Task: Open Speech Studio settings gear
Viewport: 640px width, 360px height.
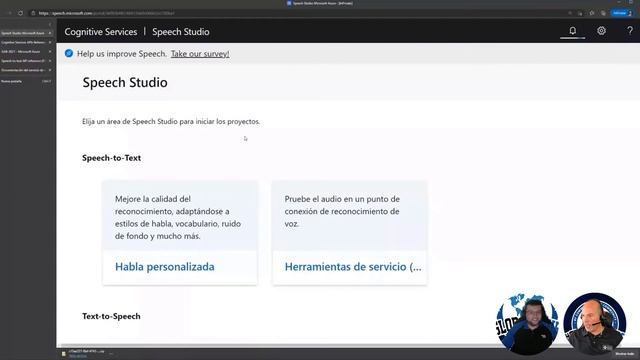Action: (601, 31)
